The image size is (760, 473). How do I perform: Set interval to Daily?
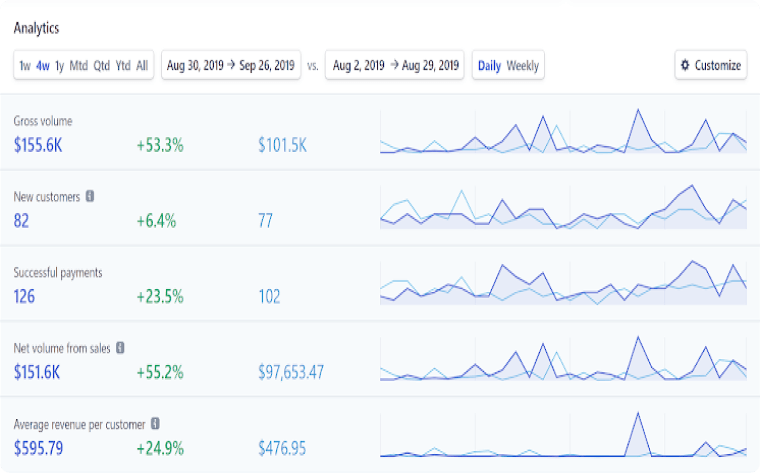[489, 65]
